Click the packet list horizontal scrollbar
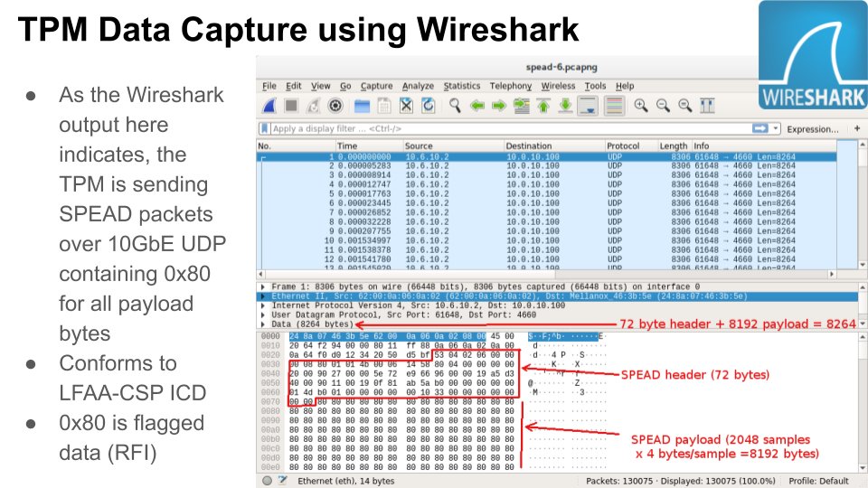The width and height of the screenshot is (868, 488). pos(546,275)
